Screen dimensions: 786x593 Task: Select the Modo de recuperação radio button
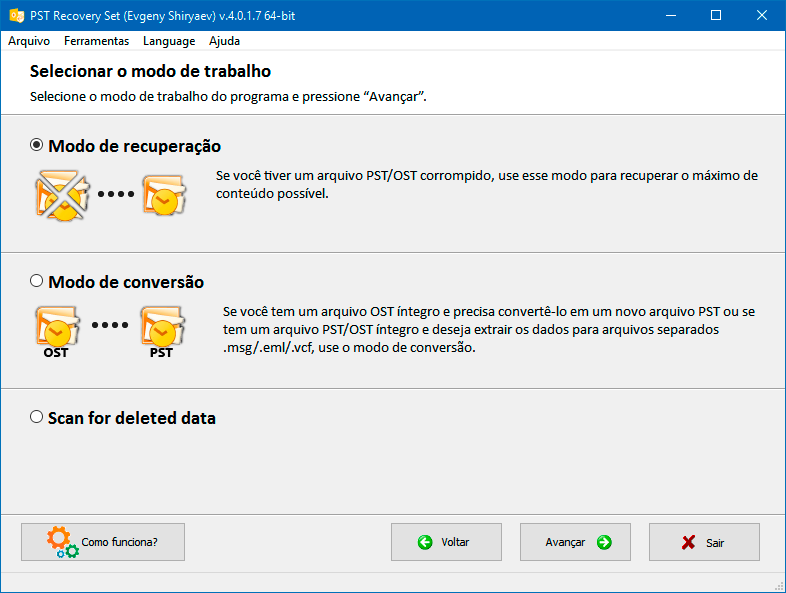36,145
